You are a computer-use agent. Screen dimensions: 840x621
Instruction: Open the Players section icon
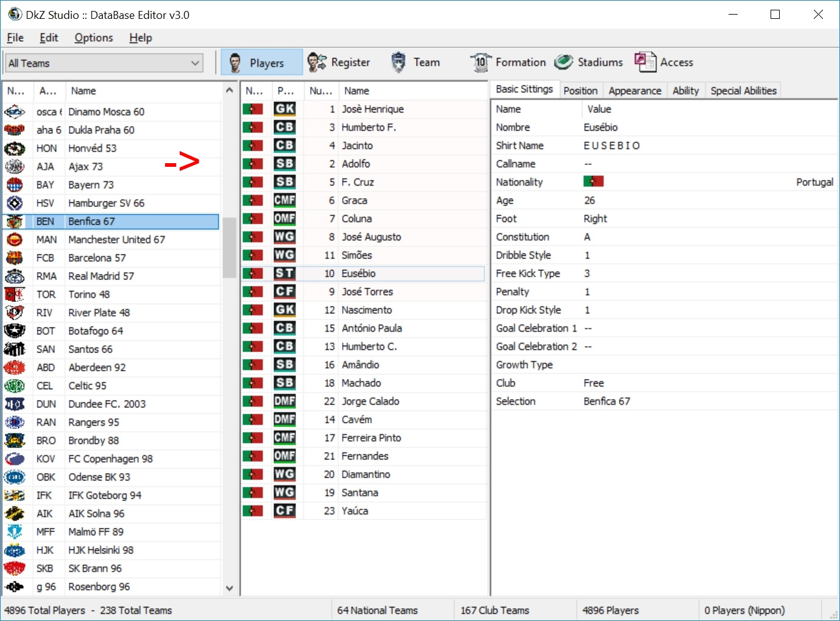235,62
